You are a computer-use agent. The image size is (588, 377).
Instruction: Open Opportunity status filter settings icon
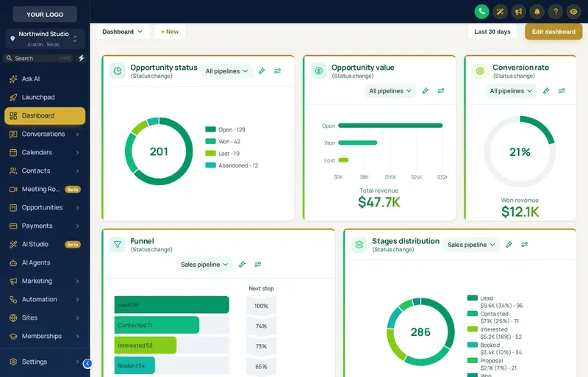tap(278, 71)
